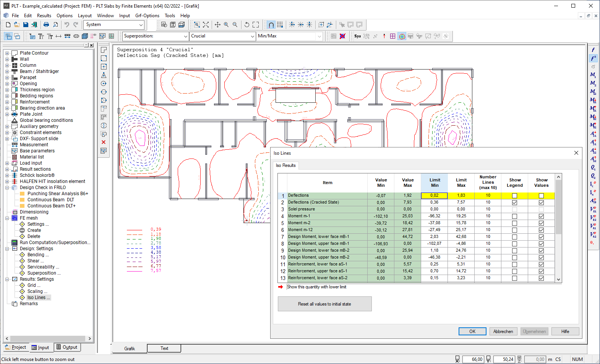Screen dimensions: 600x364
Task: Switch to the Output tab at bottom left
Action: tap(67, 347)
